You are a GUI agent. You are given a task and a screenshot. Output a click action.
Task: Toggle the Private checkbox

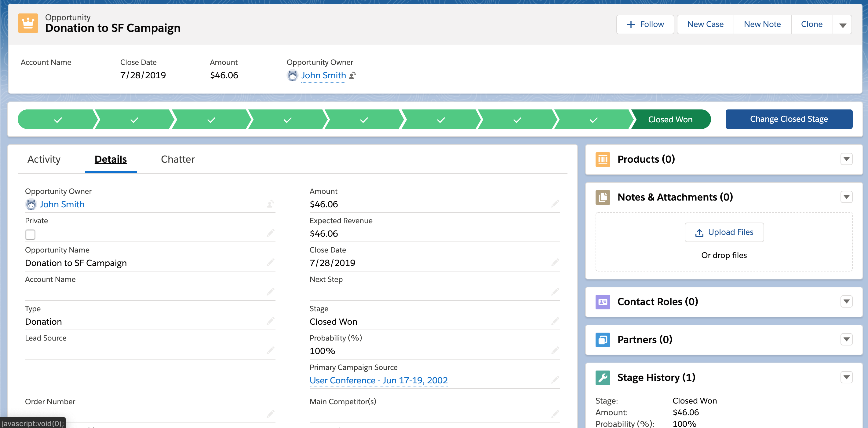[30, 234]
